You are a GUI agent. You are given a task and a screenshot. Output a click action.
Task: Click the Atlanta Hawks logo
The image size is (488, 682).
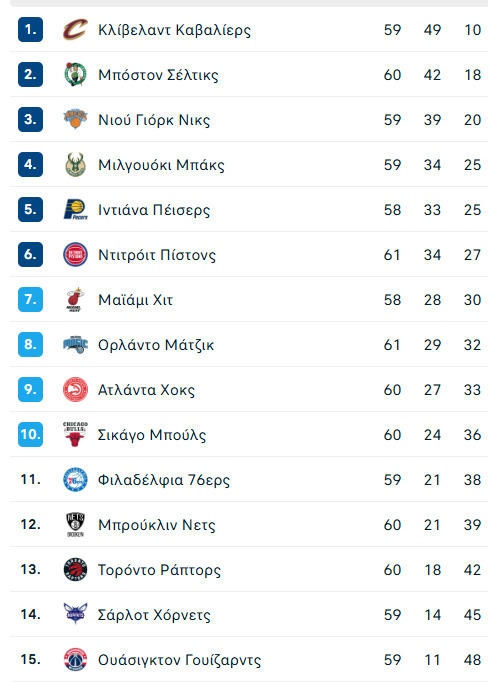click(x=75, y=389)
